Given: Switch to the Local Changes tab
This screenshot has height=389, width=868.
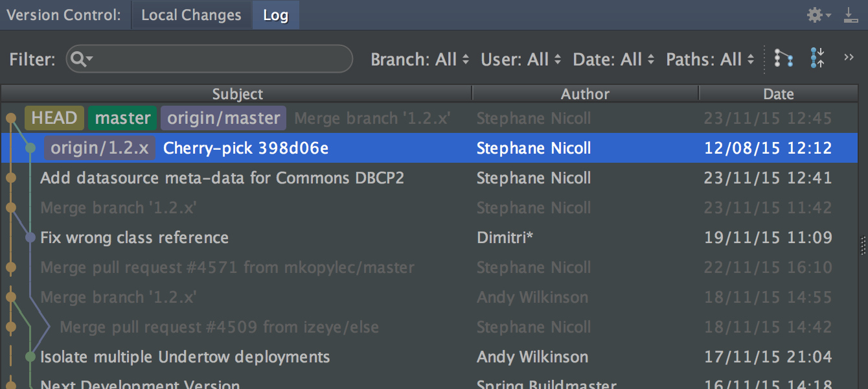Looking at the screenshot, I should click(191, 15).
